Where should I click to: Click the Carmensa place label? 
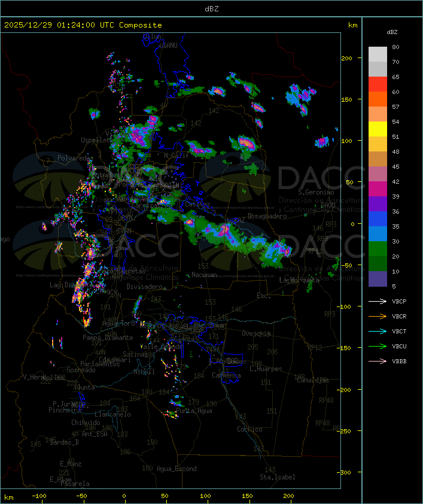click(x=226, y=375)
